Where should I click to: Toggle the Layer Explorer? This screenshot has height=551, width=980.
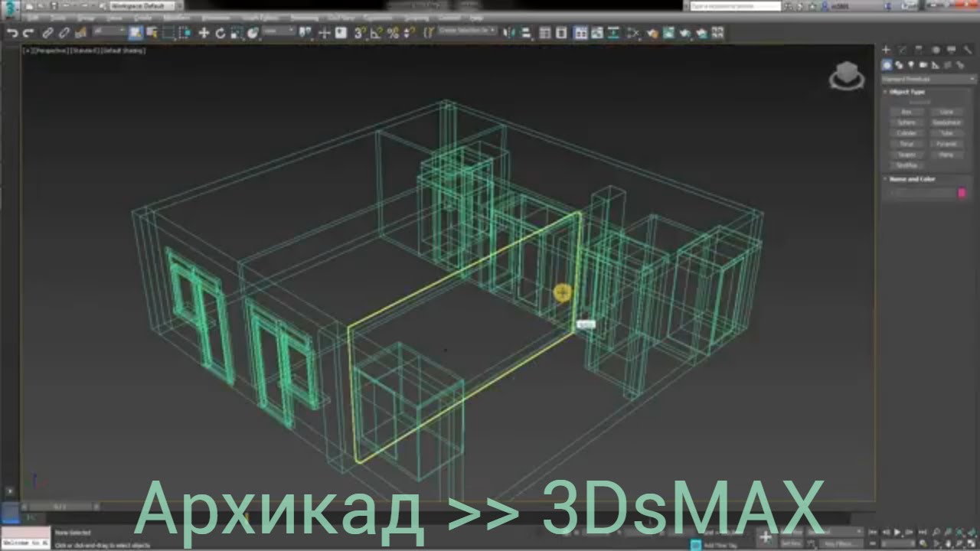pyautogui.click(x=561, y=33)
